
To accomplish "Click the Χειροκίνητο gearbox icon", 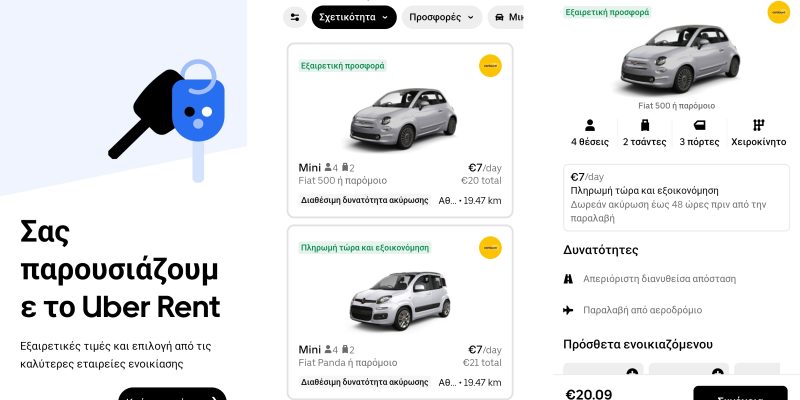I will 759,126.
